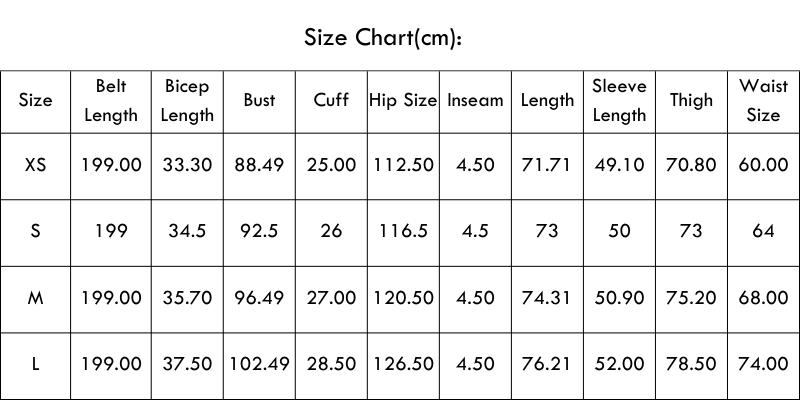Select the 116.5 hip size cell
The width and height of the screenshot is (800, 400).
click(x=403, y=231)
